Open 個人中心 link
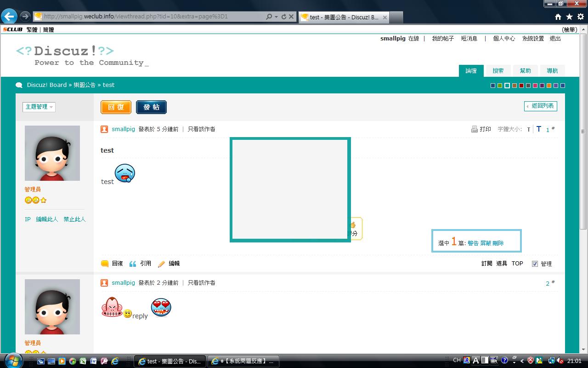 coord(504,39)
